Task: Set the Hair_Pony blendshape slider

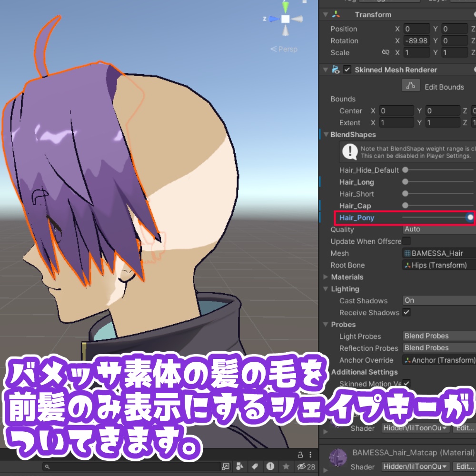Action: [470, 218]
